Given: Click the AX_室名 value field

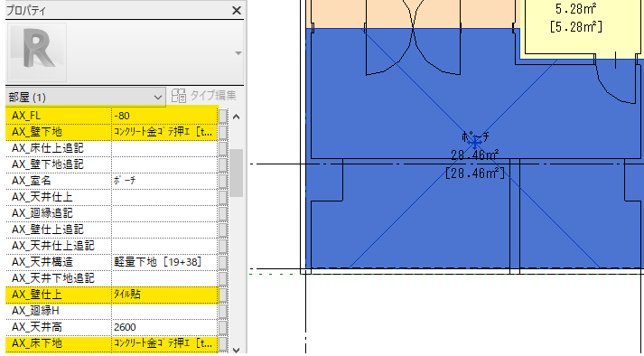Looking at the screenshot, I should (x=164, y=181).
